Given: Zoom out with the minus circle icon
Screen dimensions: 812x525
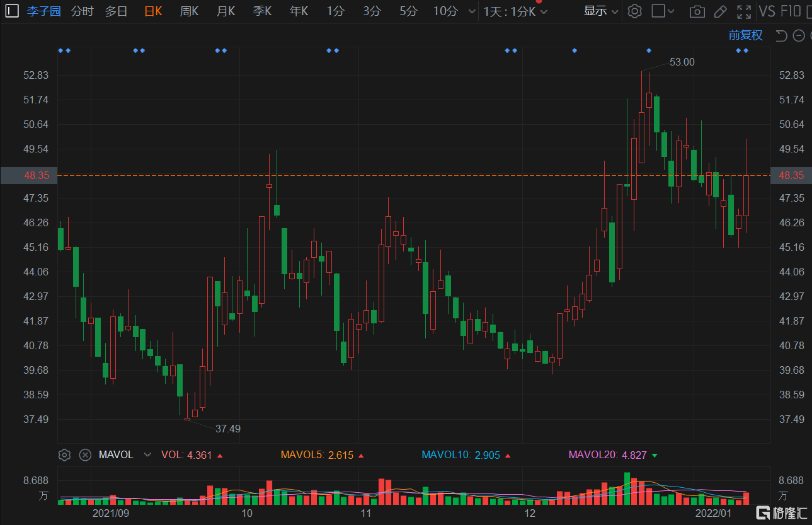Looking at the screenshot, I should 799,35.
